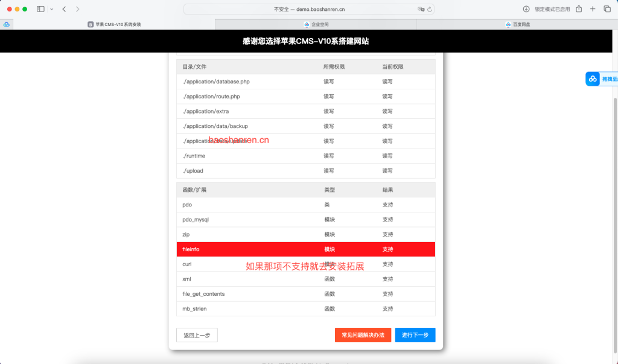The height and width of the screenshot is (364, 618).
Task: Click ./application/database.php row text
Action: click(216, 81)
